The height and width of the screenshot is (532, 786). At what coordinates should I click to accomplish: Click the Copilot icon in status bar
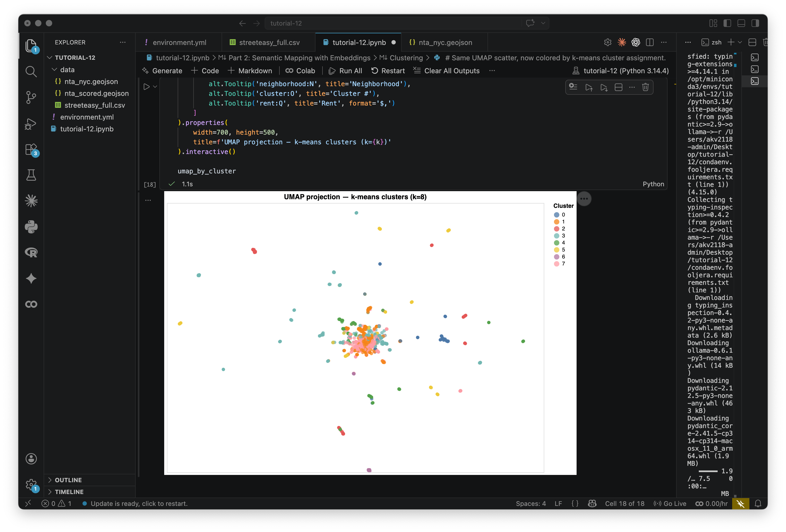coord(592,503)
